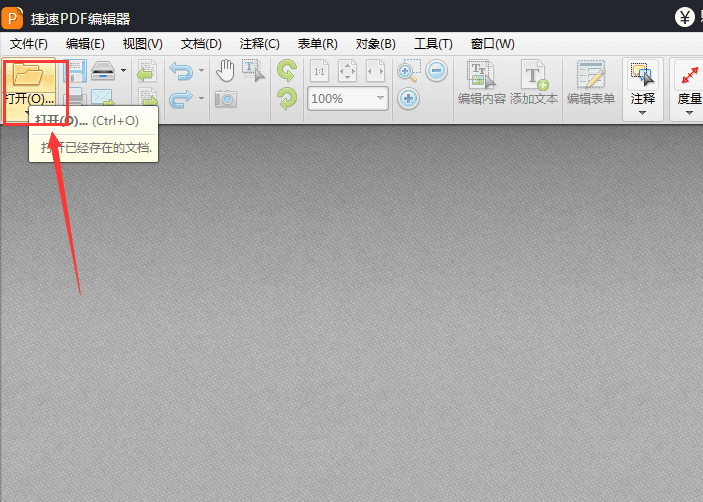Open the 文件(F) menu
Image resolution: width=703 pixels, height=502 pixels.
pyautogui.click(x=29, y=44)
